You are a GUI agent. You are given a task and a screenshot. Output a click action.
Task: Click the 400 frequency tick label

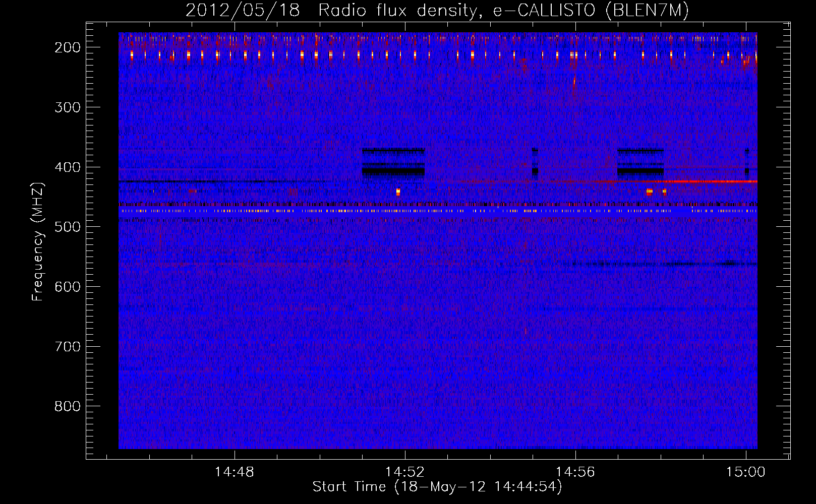pyautogui.click(x=68, y=167)
